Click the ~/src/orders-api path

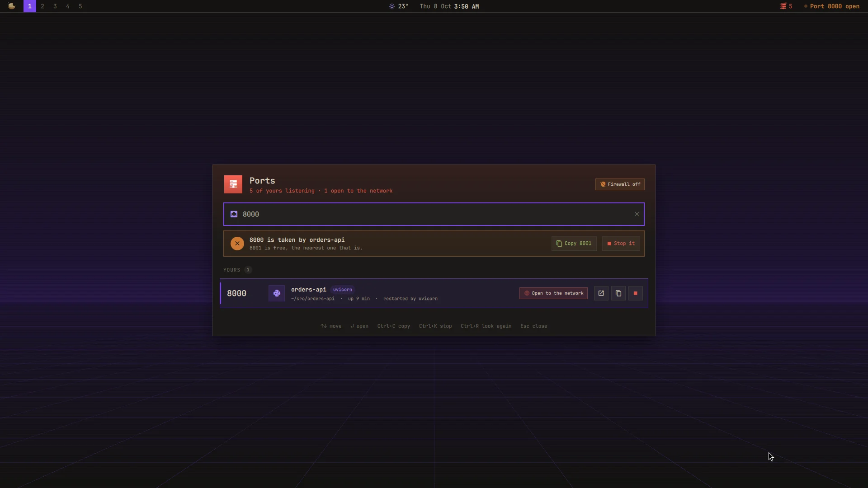pyautogui.click(x=313, y=299)
